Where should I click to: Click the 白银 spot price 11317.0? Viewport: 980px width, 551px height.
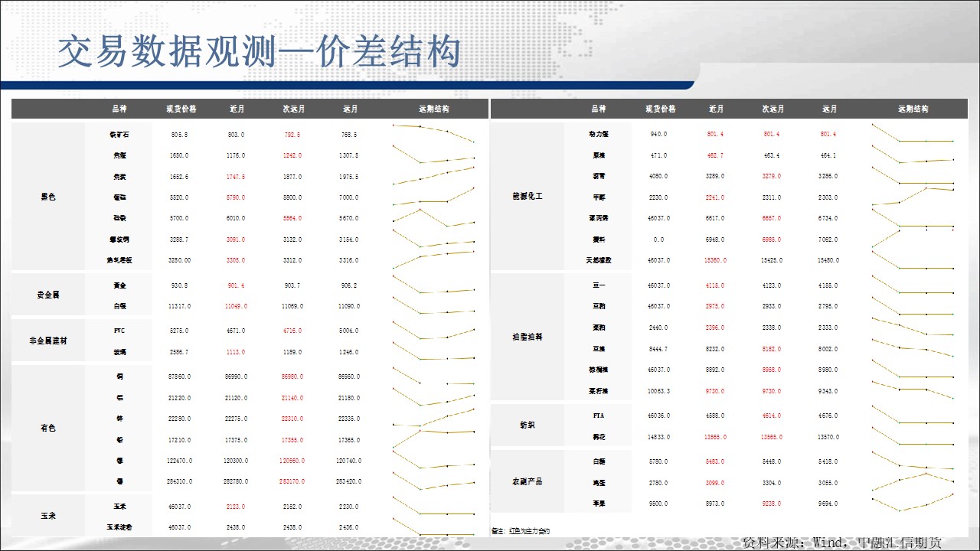[180, 306]
